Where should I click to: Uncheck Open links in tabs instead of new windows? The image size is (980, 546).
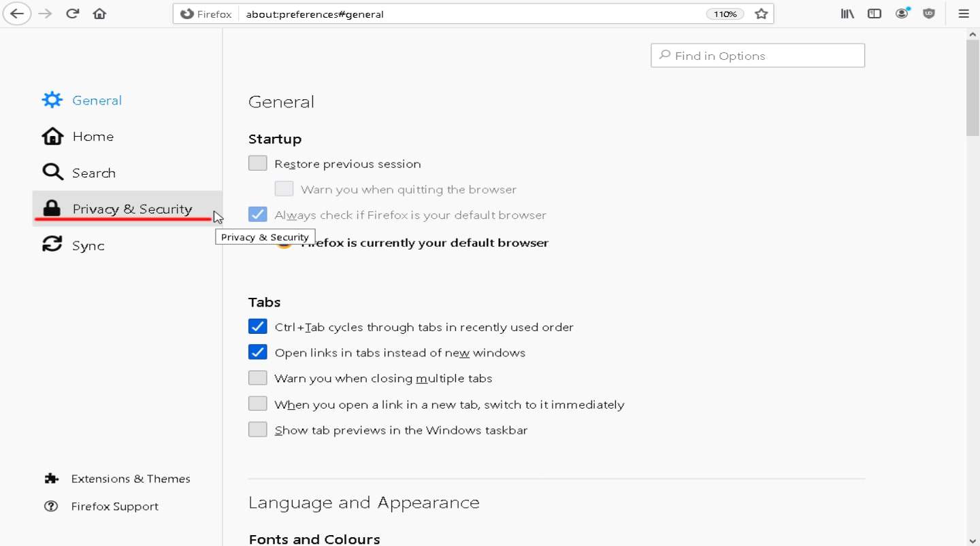[257, 352]
